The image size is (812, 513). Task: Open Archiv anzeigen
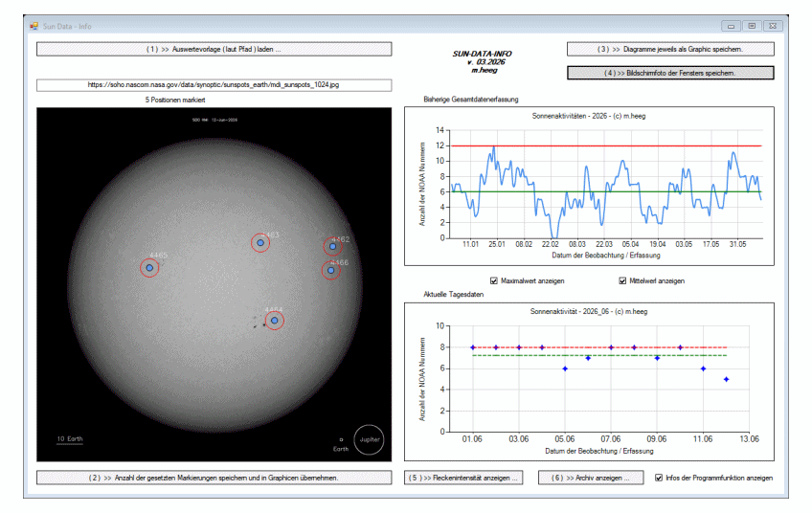point(591,478)
